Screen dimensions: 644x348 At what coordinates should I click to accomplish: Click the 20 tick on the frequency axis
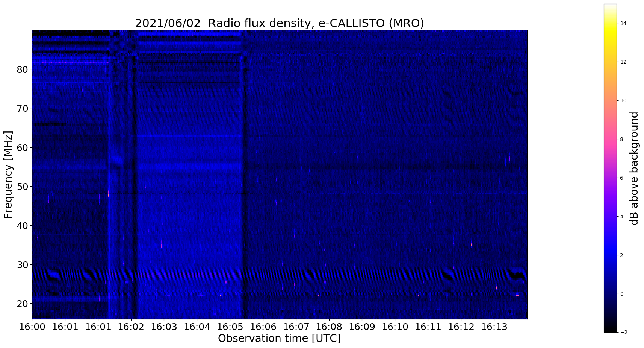point(23,304)
